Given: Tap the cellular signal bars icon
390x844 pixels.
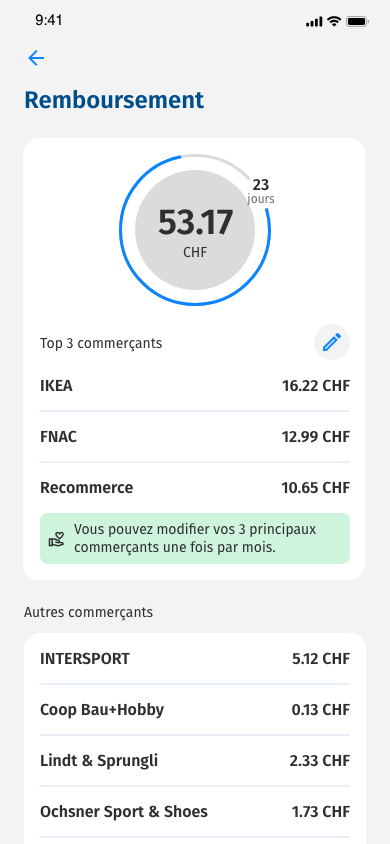Looking at the screenshot, I should 314,22.
